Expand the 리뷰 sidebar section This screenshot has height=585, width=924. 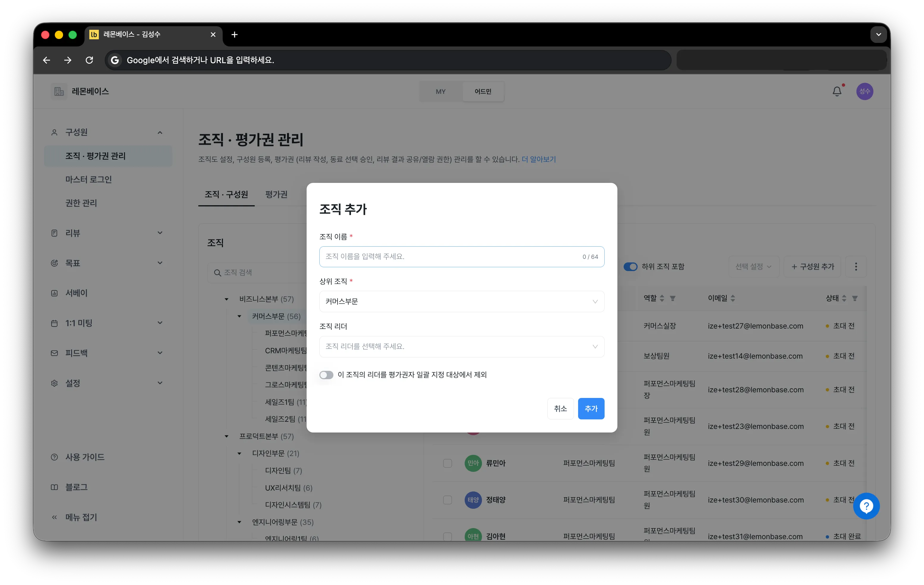[160, 233]
